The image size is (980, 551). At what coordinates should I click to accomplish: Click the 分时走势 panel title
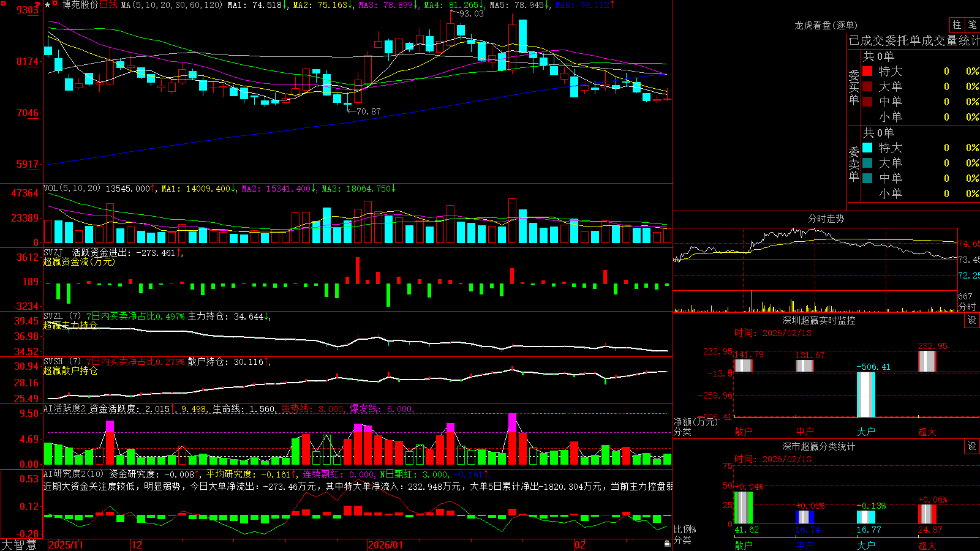[826, 219]
